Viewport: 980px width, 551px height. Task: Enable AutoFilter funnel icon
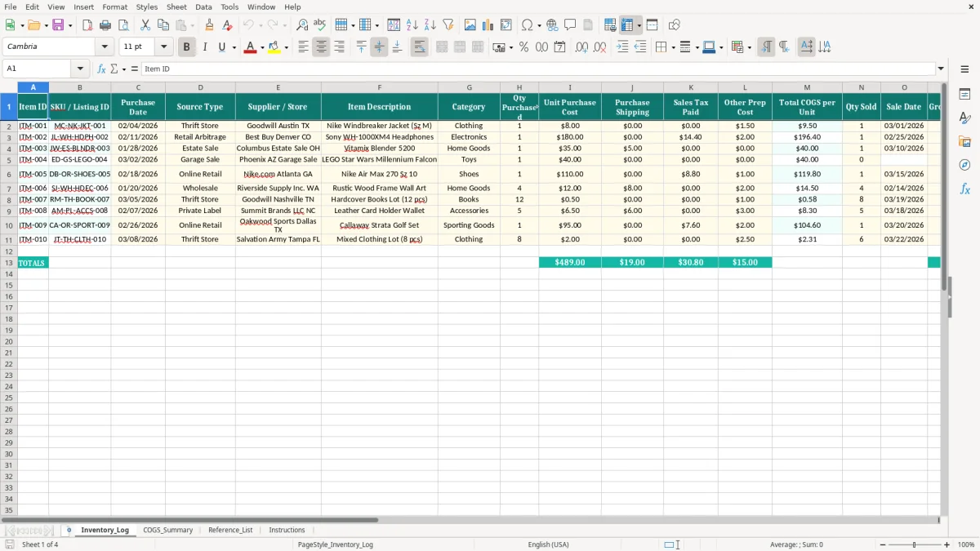click(x=448, y=25)
